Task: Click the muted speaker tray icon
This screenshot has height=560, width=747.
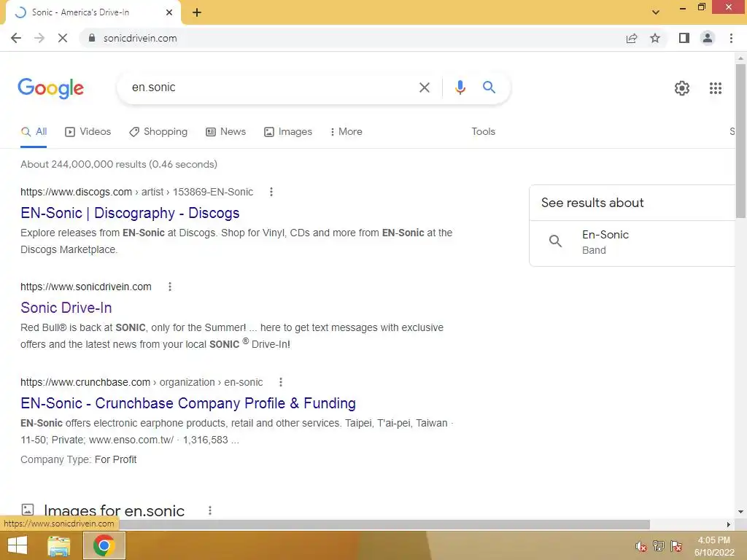Action: click(x=640, y=546)
